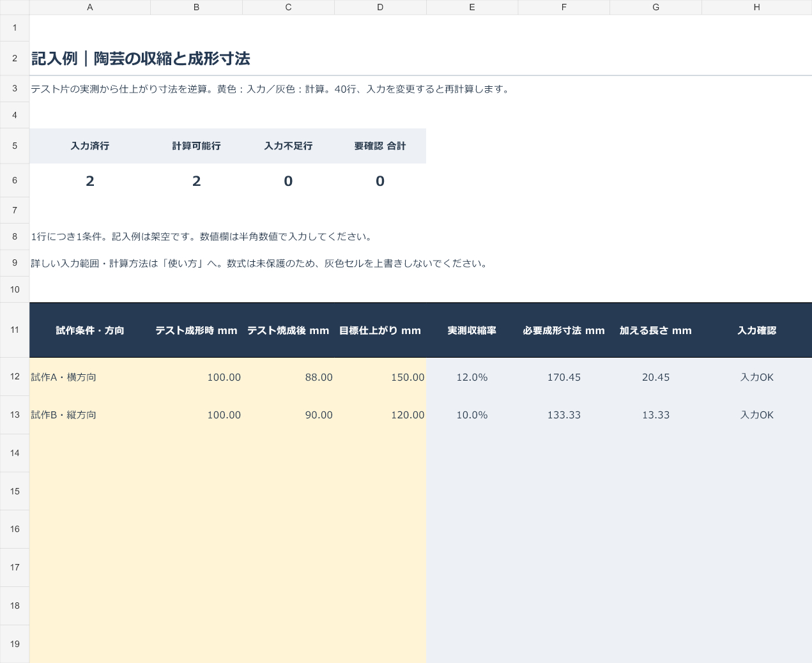
Task: Select row 6 header
Action: point(15,180)
